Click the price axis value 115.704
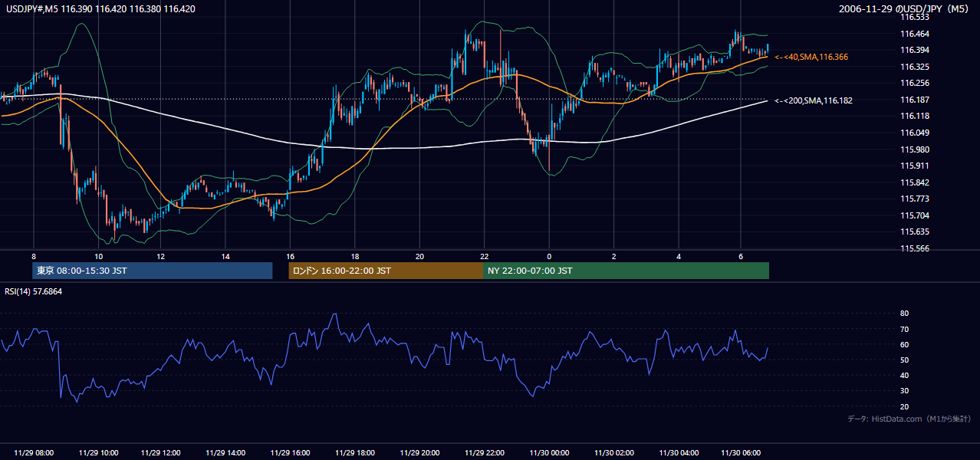The height and width of the screenshot is (460, 980). click(915, 215)
